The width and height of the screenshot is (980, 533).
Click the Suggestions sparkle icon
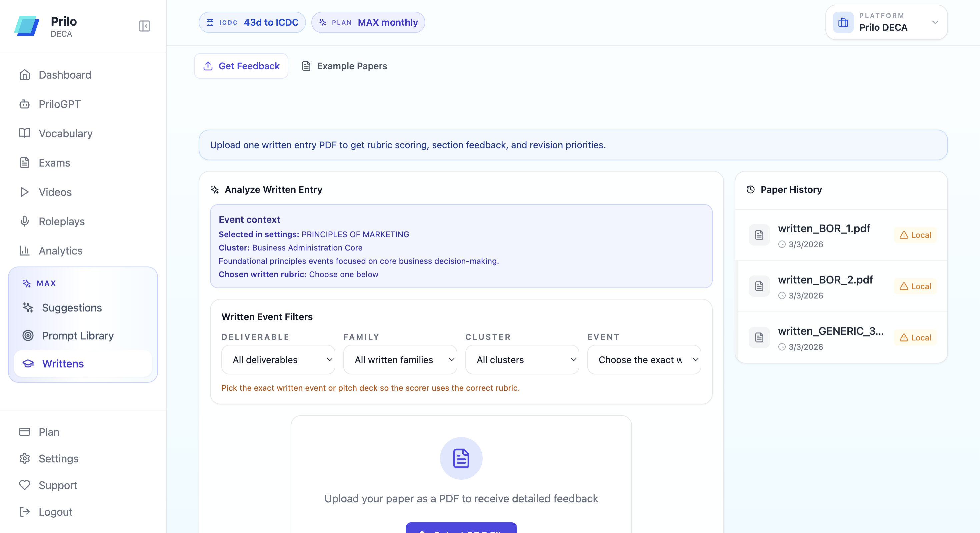(28, 307)
